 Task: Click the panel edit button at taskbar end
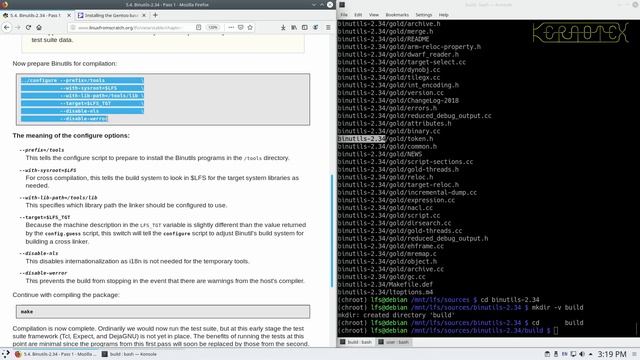(634, 354)
